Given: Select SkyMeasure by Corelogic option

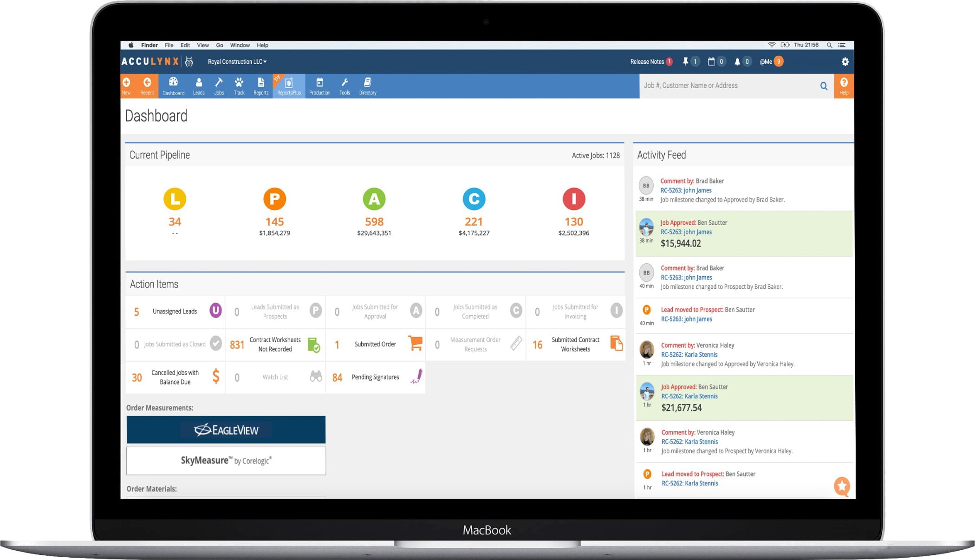Looking at the screenshot, I should coord(227,461).
